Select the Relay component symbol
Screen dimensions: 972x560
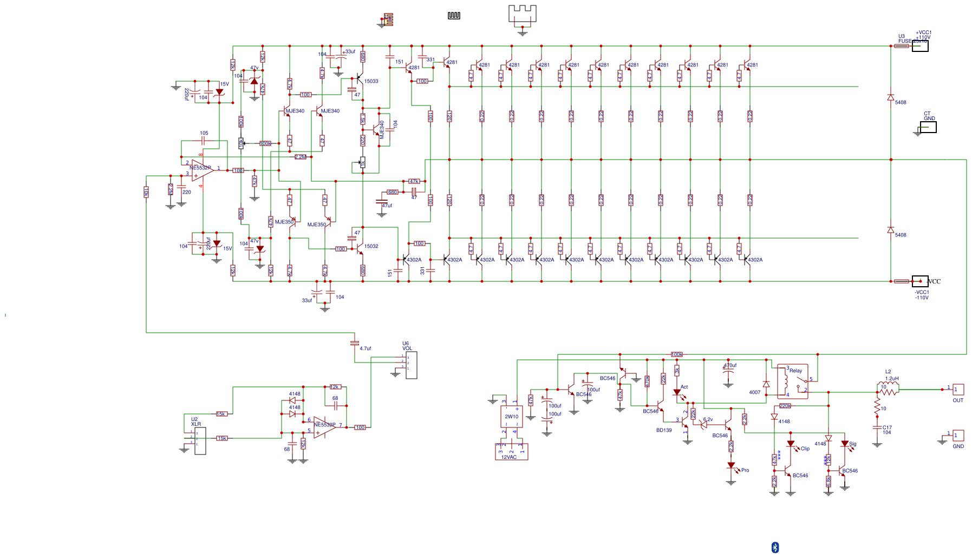792,381
